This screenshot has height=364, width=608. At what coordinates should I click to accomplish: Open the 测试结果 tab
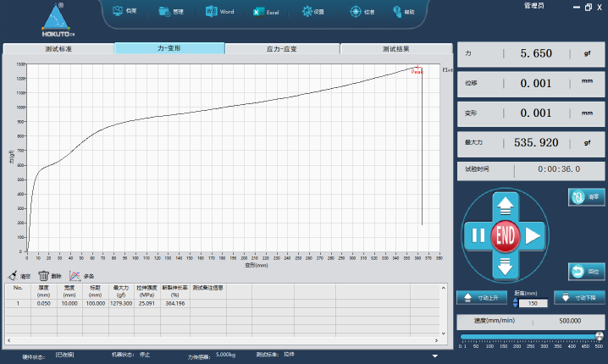coord(395,49)
